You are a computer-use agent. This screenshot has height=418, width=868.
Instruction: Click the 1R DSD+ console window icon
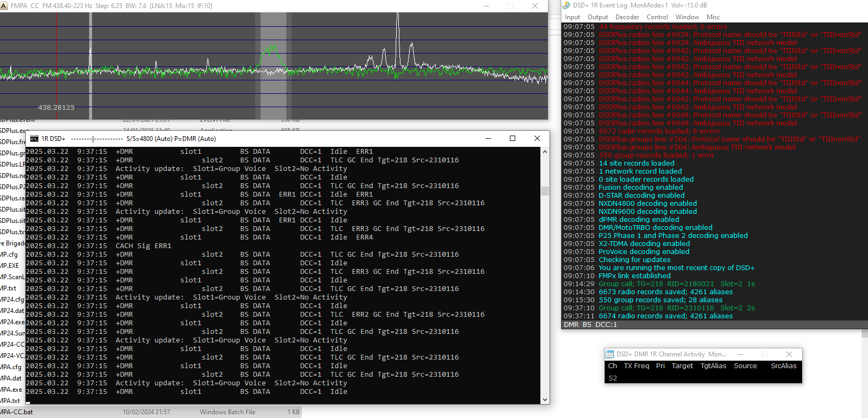point(34,138)
